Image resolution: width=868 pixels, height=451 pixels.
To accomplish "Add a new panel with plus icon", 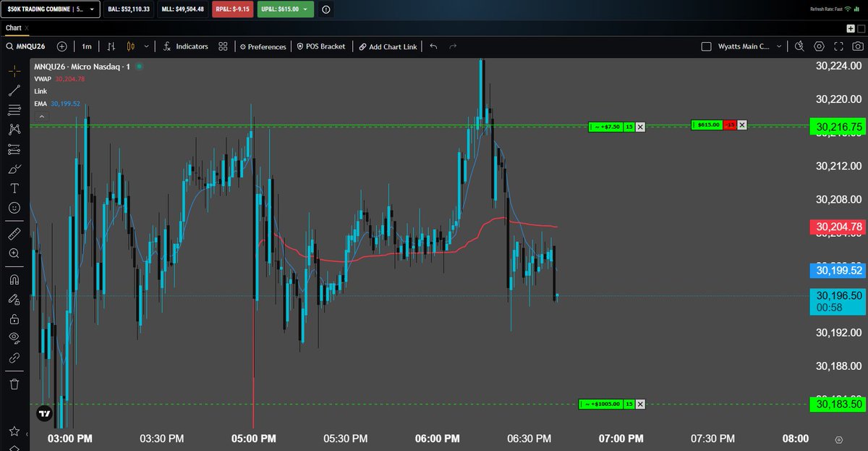I will coord(851,28).
